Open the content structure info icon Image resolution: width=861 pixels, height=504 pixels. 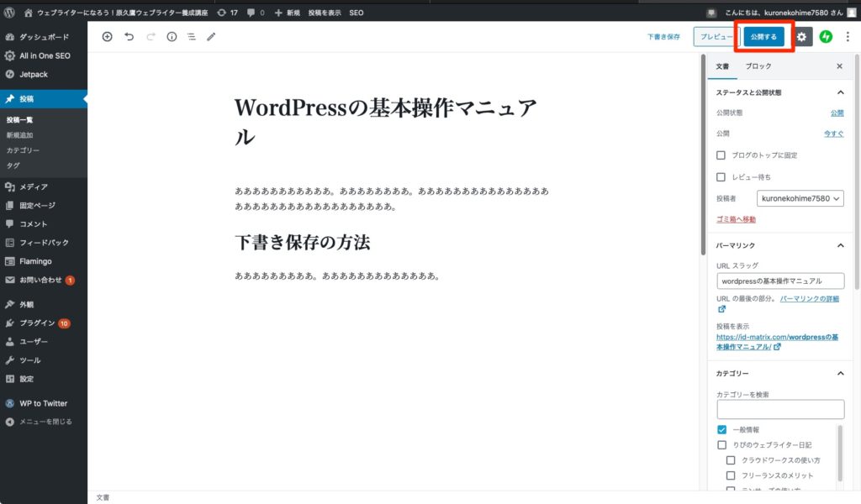click(x=172, y=37)
